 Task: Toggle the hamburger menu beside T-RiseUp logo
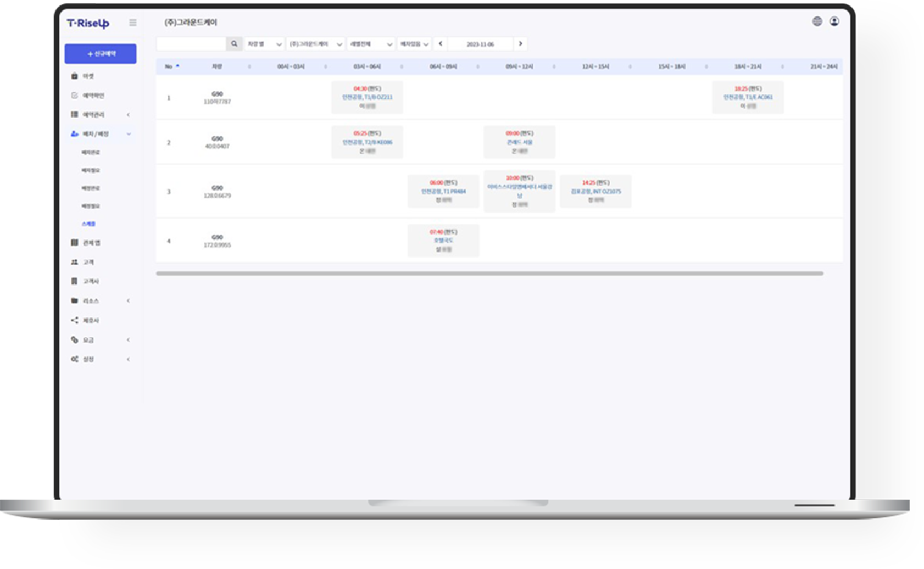point(132,23)
